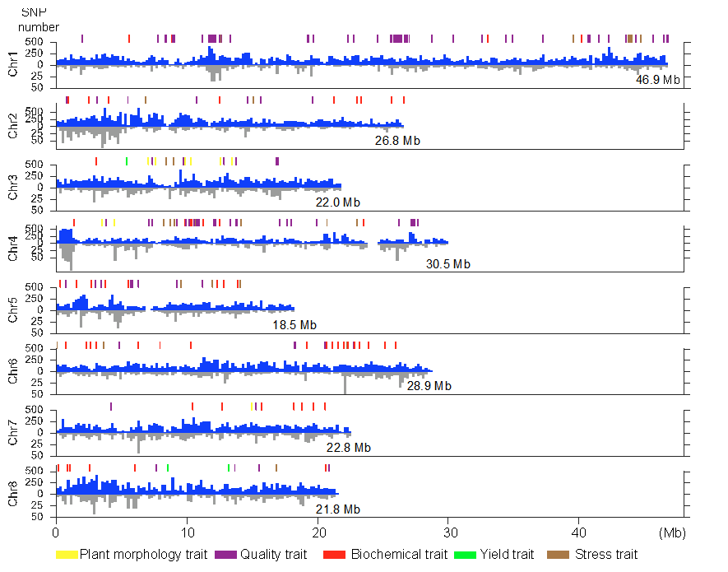728x572 pixels.
Task: Click the purple legend swatch
Action: (225, 555)
